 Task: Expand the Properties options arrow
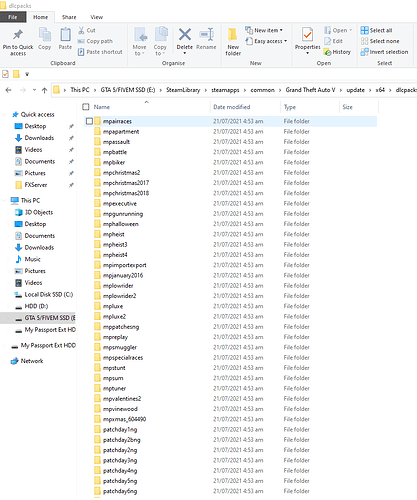[307, 53]
